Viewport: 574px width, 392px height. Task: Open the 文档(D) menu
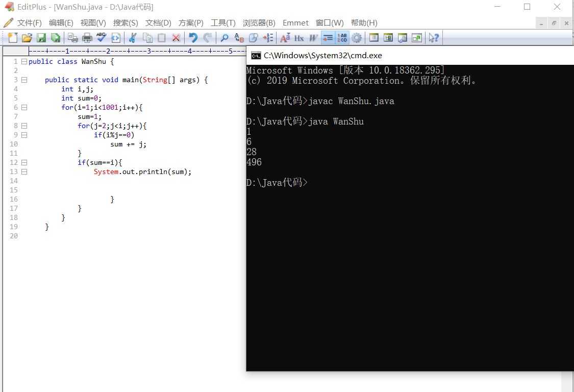coord(158,23)
